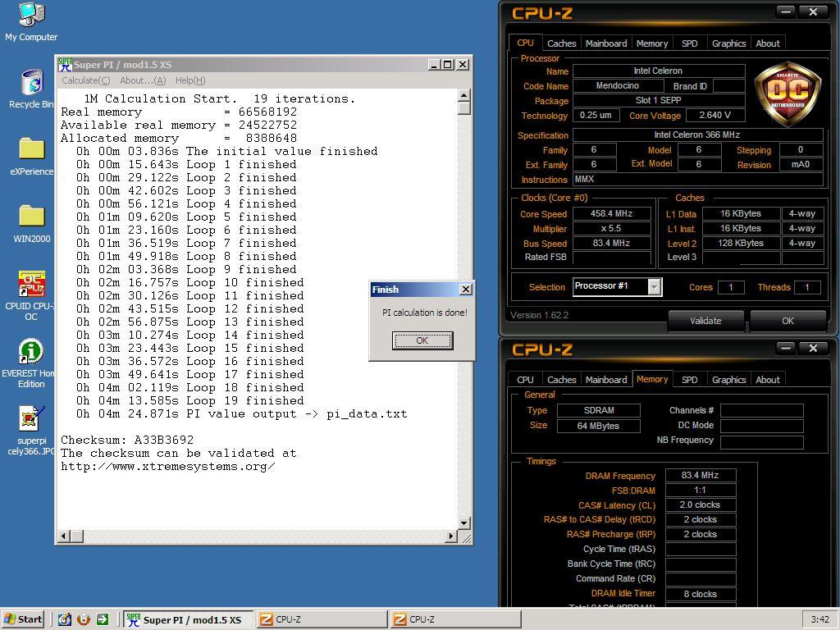
Task: Click the first quick launch icon in taskbar
Action: click(x=65, y=619)
